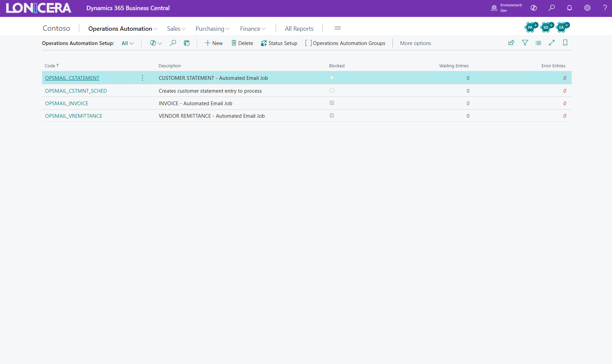The image size is (612, 364).
Task: Open the OPSMAIL_INVOICE code link
Action: [67, 104]
